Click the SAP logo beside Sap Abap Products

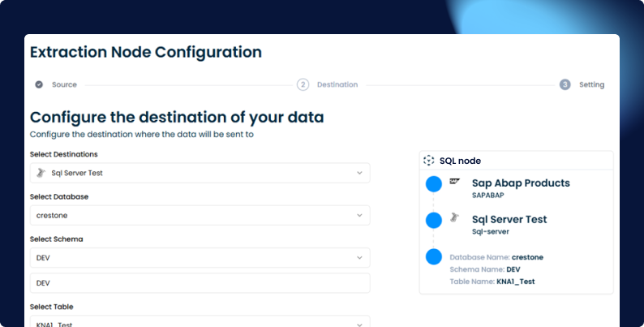(x=455, y=183)
